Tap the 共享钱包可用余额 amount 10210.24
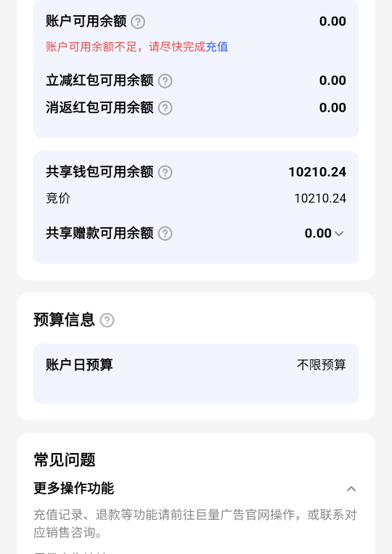The width and height of the screenshot is (392, 554). click(317, 172)
